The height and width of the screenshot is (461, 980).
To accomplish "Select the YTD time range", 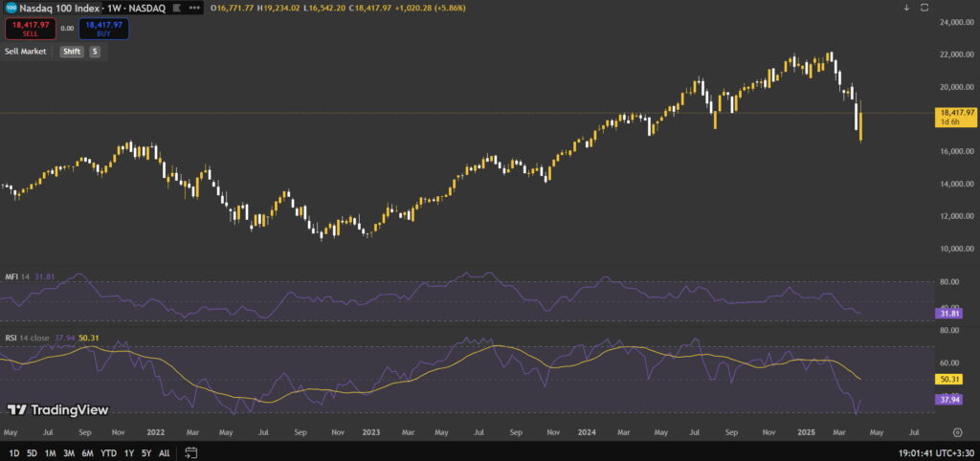I will click(109, 453).
